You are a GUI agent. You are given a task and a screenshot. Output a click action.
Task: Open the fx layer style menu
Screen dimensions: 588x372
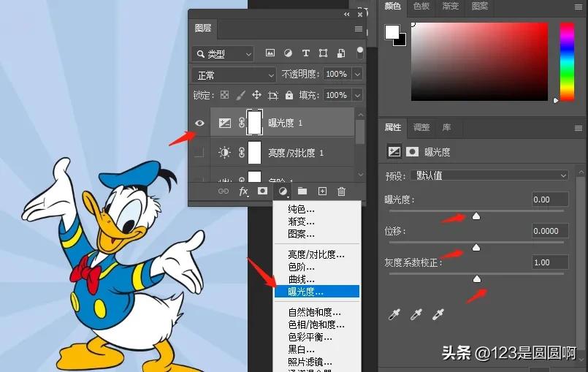pyautogui.click(x=243, y=191)
